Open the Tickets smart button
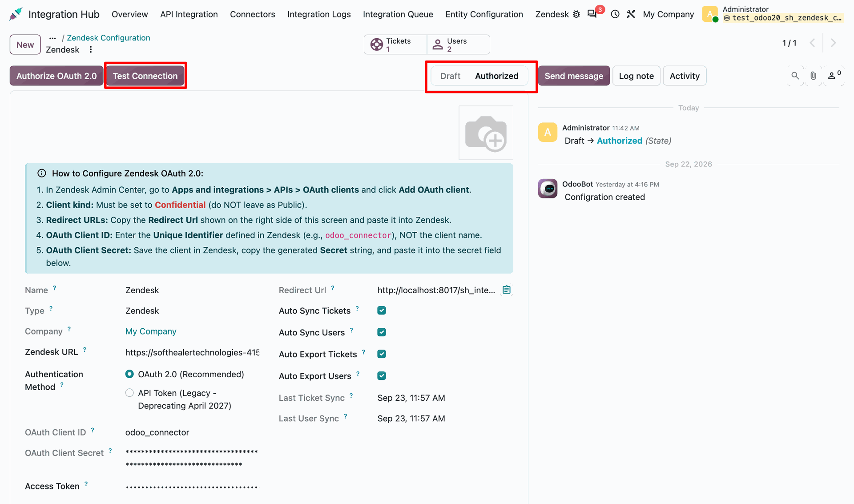 [x=395, y=44]
